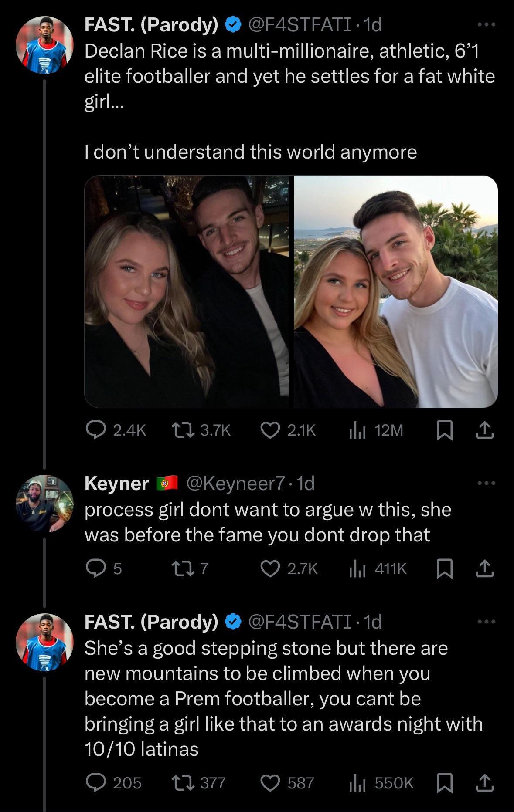Like the original tweet with 2.1K likes
Screen dimensions: 514x812
tap(270, 430)
